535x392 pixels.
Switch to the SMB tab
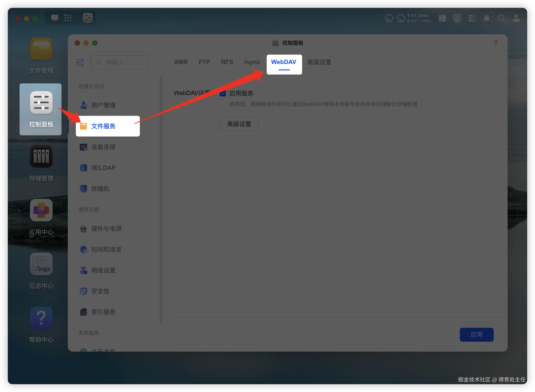(181, 62)
